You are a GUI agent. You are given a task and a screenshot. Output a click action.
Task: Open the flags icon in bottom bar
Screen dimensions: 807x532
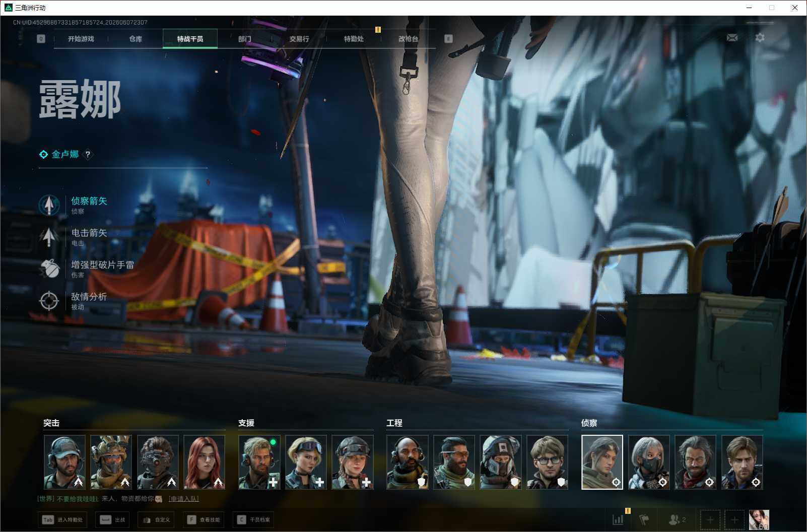click(x=644, y=519)
